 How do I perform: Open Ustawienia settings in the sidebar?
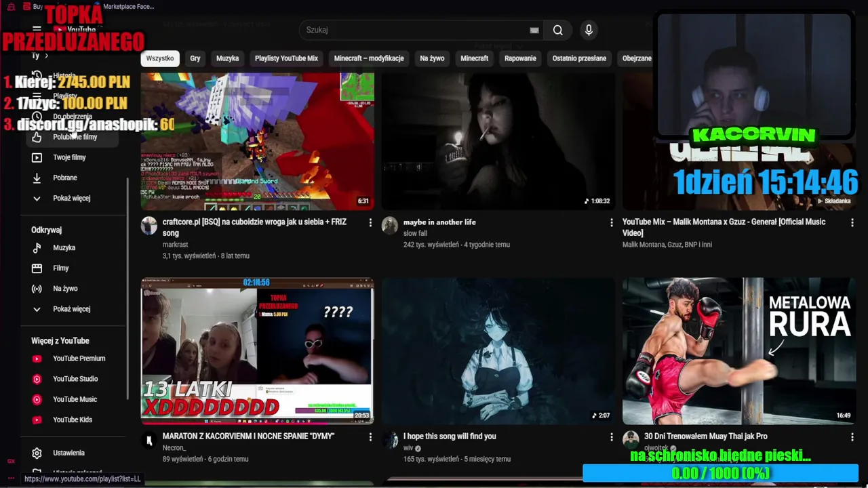73,453
